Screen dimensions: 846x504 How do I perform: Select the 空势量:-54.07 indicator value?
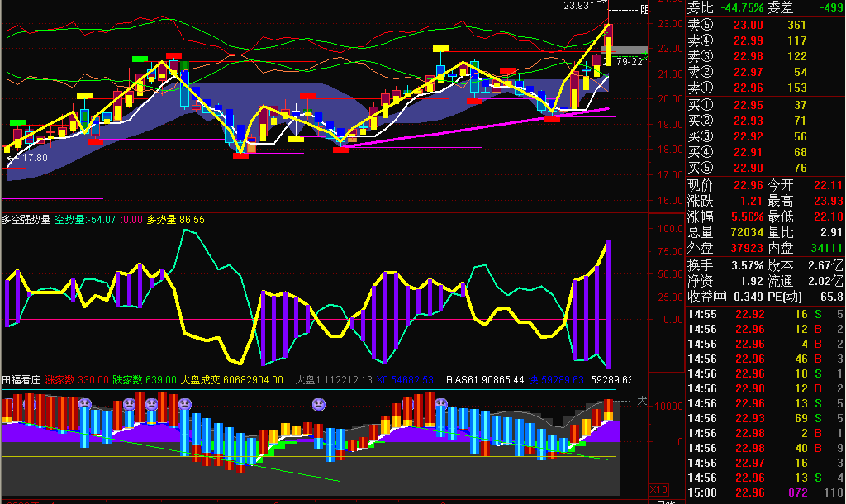(x=86, y=220)
